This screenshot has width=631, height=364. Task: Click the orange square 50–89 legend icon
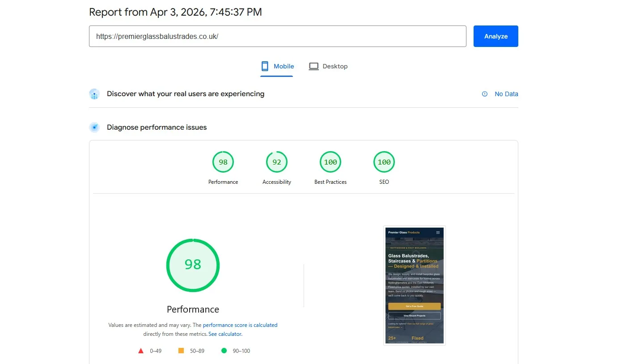181,351
